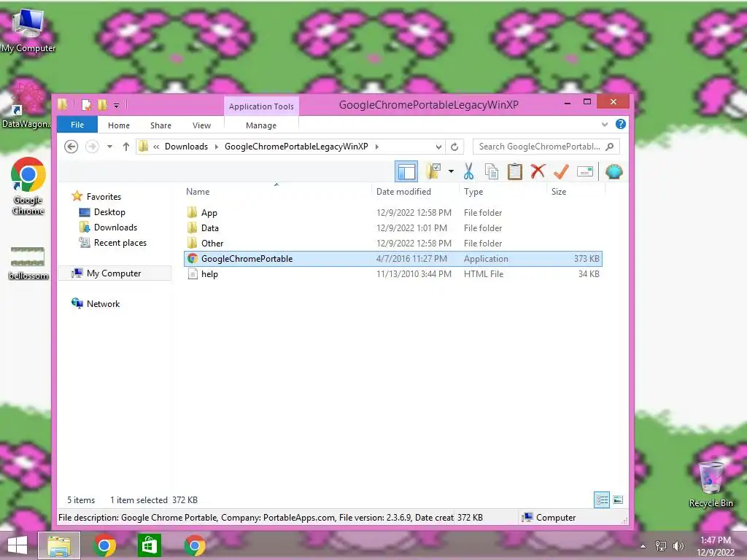Expand the arrow beside folder options icon
This screenshot has height=560, width=747.
click(x=451, y=171)
